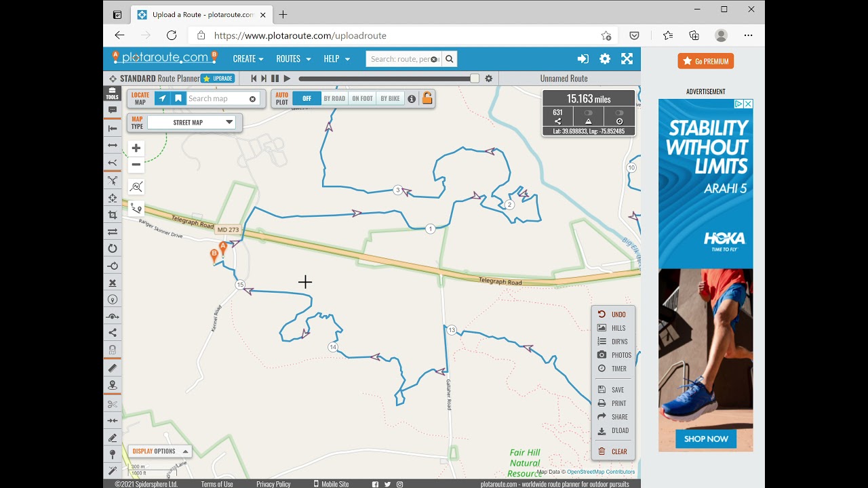Click the route playback progress slider
This screenshot has height=488, width=868.
[x=389, y=79]
